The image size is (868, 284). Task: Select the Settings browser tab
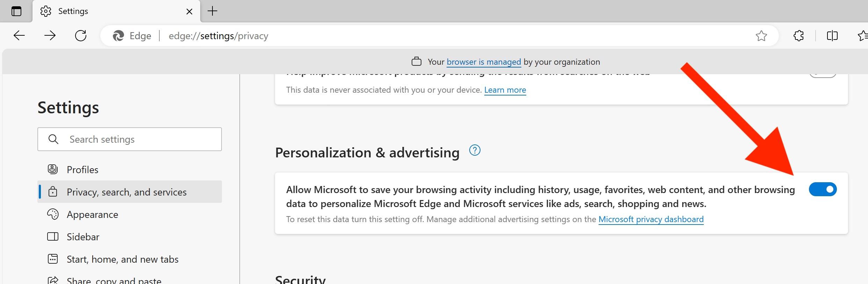click(x=116, y=12)
